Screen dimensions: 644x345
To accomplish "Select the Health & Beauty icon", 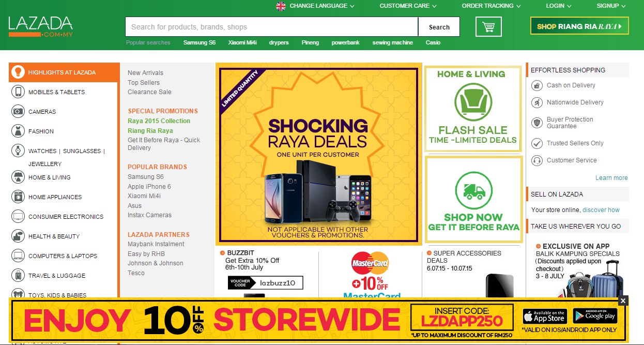I will click(18, 236).
